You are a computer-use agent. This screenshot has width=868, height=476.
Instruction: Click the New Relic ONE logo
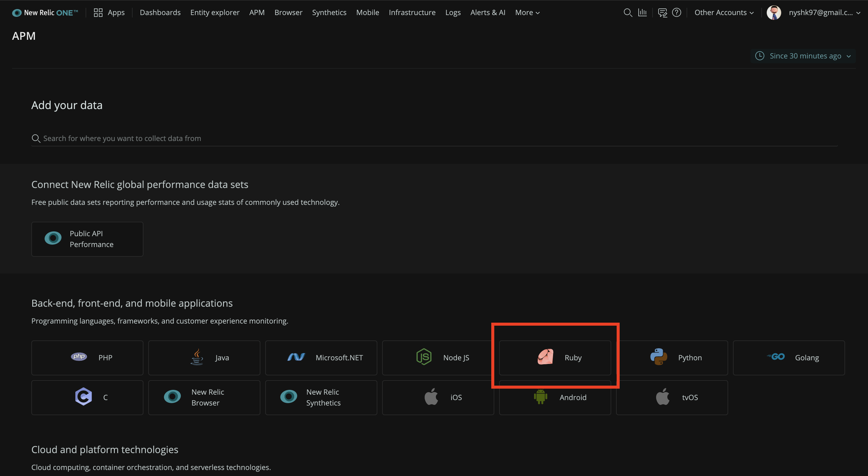point(45,13)
